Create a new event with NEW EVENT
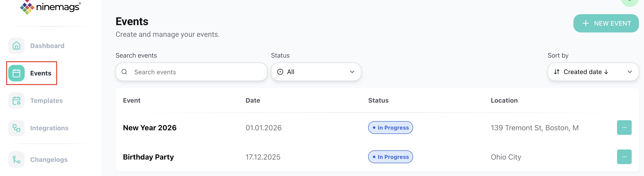Image resolution: width=644 pixels, height=176 pixels. pos(606,23)
